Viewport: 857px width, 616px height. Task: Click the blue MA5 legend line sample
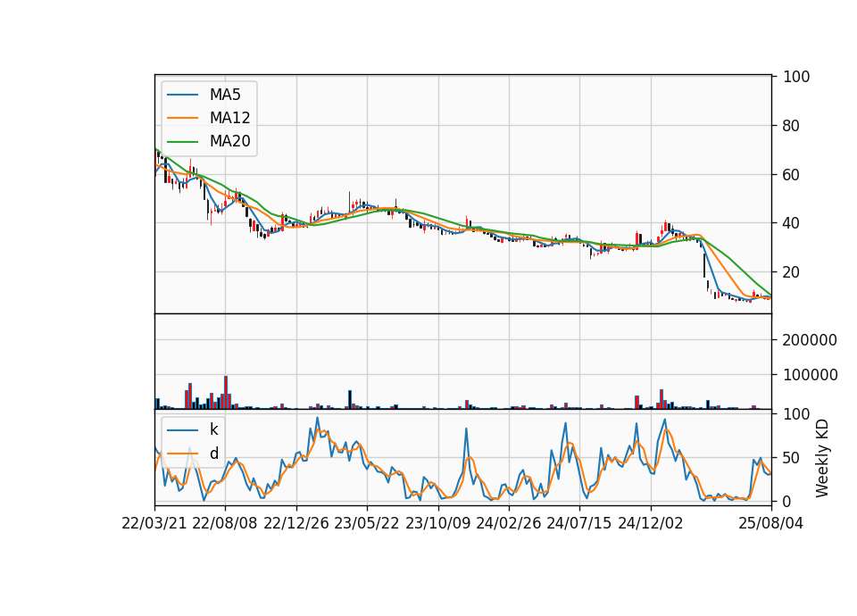pyautogui.click(x=182, y=95)
